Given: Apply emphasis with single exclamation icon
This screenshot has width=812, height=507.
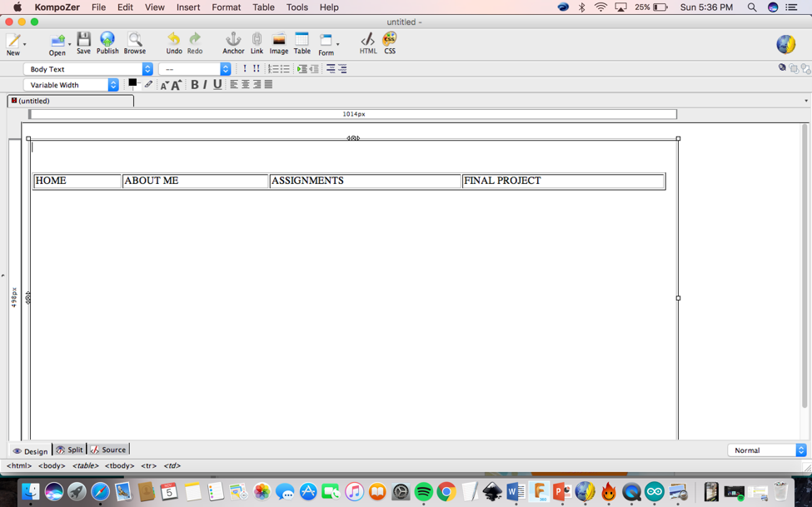Looking at the screenshot, I should (244, 69).
